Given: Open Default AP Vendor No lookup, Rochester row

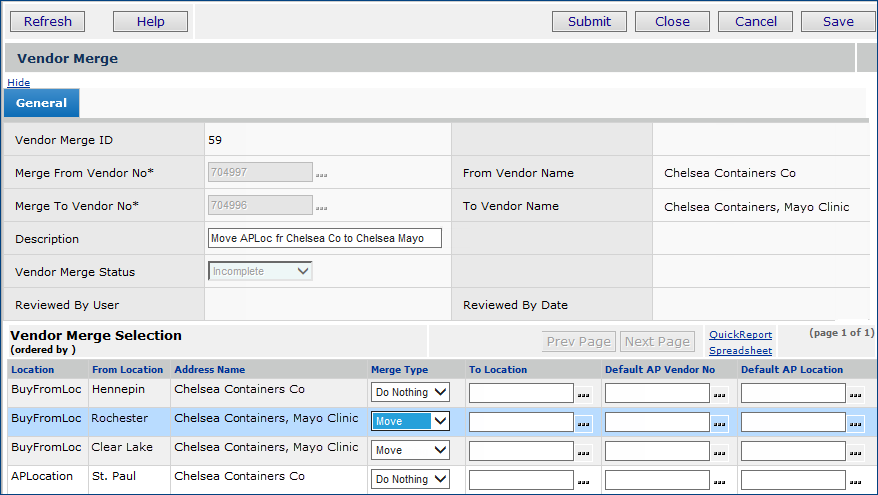Looking at the screenshot, I should click(719, 423).
